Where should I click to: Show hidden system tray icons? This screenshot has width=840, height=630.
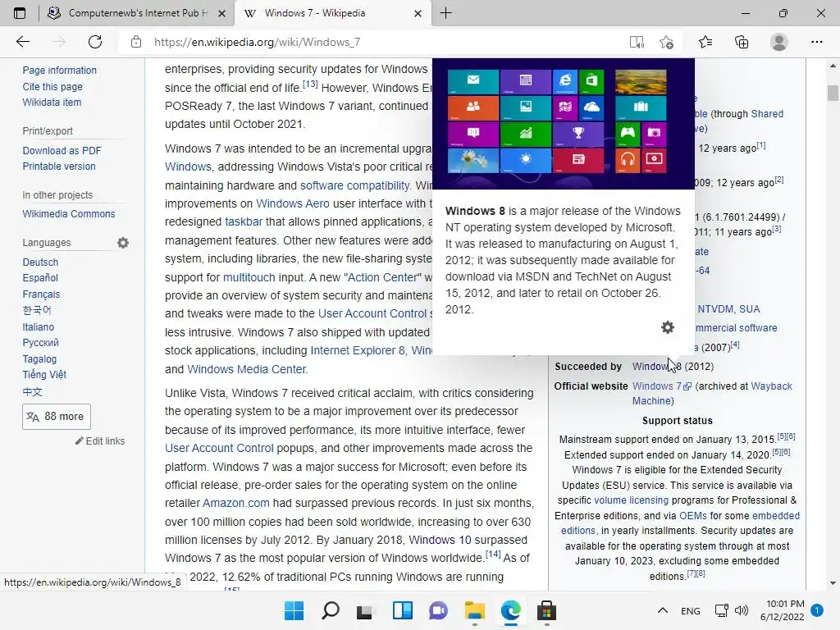663,610
